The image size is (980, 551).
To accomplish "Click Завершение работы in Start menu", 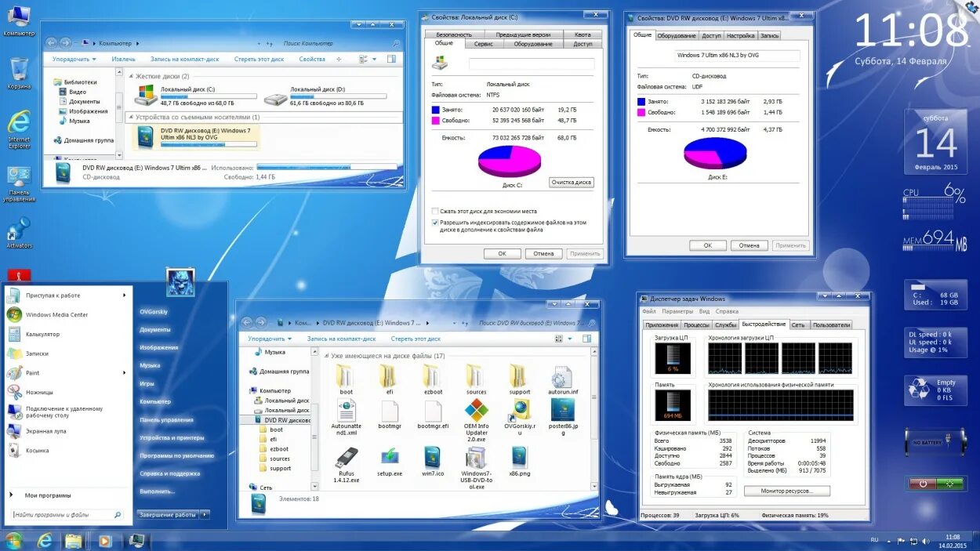I will 169,515.
